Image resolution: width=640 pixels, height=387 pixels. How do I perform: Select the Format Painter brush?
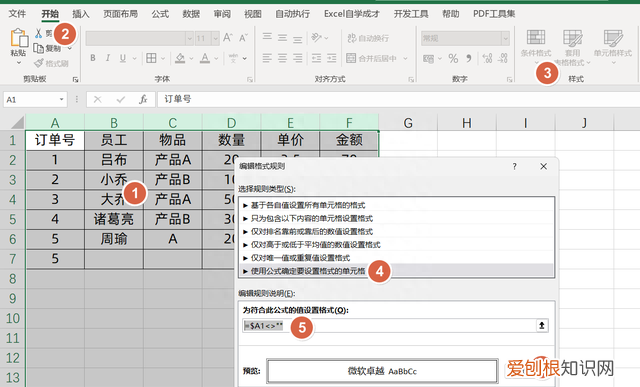(39, 63)
